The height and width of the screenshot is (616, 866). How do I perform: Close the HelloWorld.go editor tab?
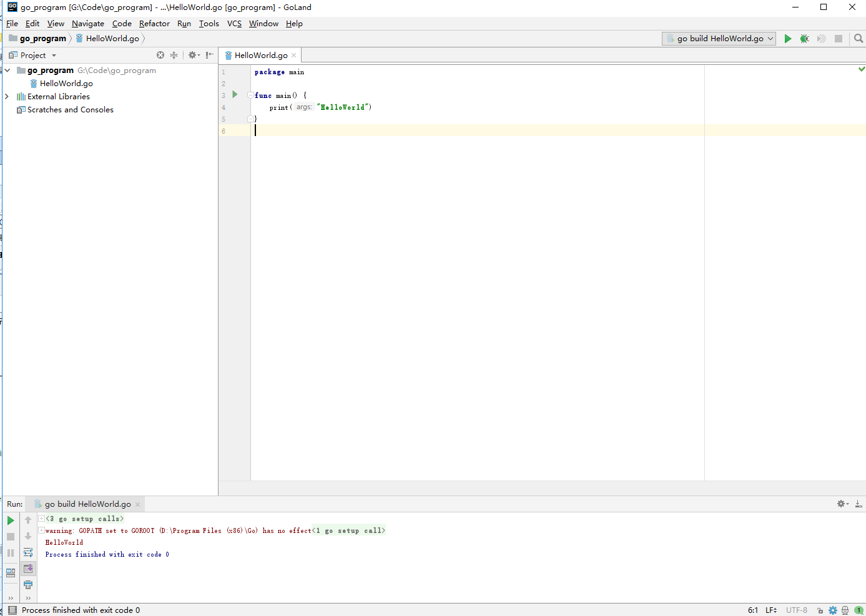[x=293, y=55]
